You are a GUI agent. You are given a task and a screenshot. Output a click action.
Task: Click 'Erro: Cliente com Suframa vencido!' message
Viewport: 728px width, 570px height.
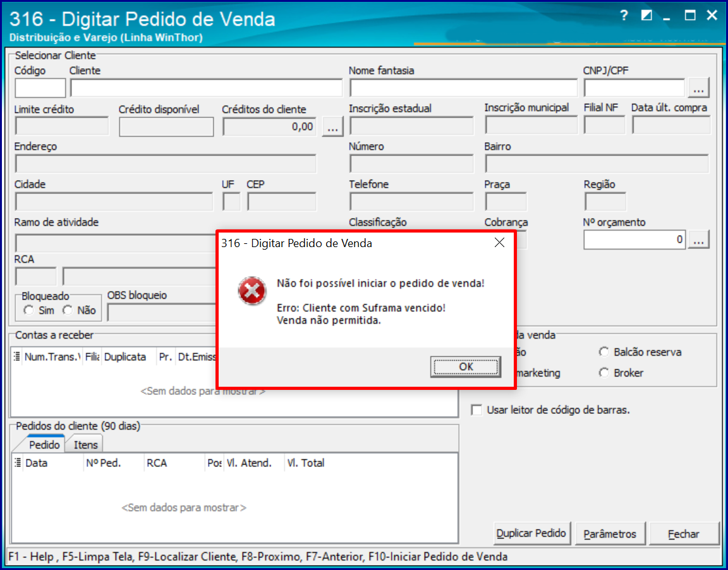point(361,308)
